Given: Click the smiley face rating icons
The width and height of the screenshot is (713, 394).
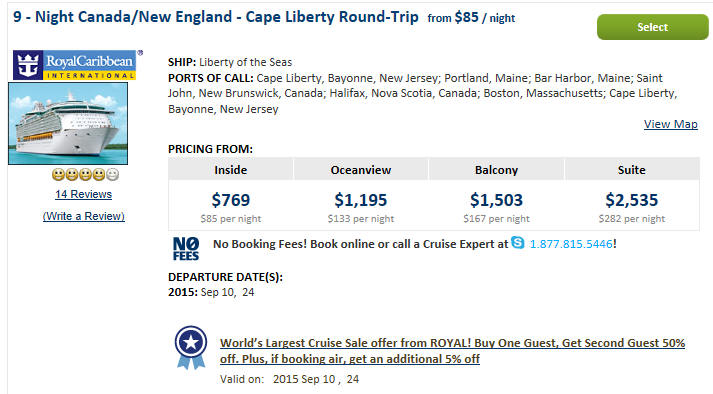Looking at the screenshot, I should coord(85,174).
